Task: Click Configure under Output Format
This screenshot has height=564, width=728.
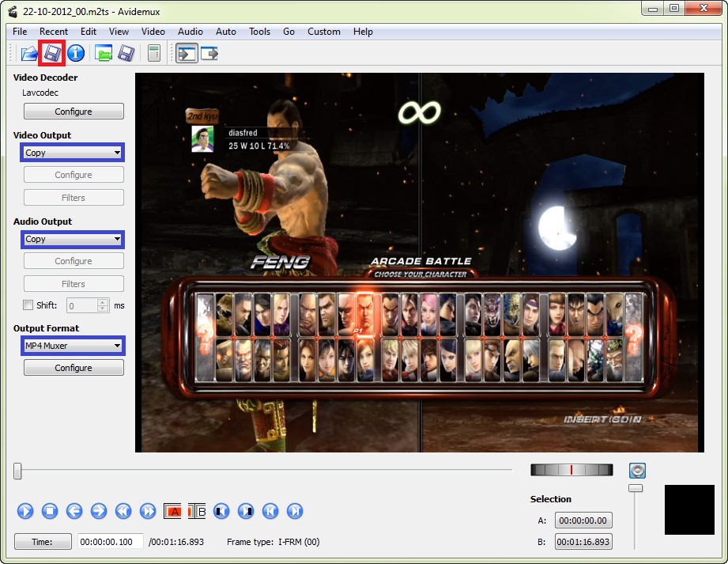Action: point(74,368)
